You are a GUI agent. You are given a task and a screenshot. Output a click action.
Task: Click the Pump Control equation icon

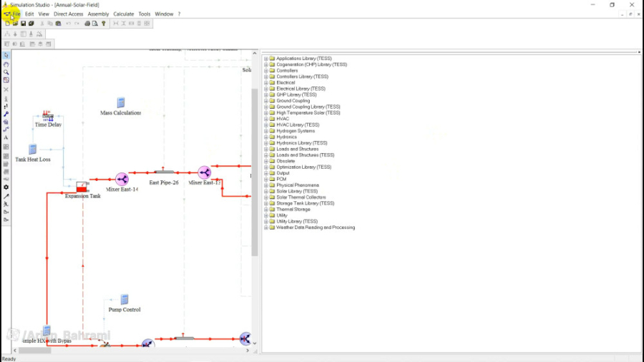[125, 300]
